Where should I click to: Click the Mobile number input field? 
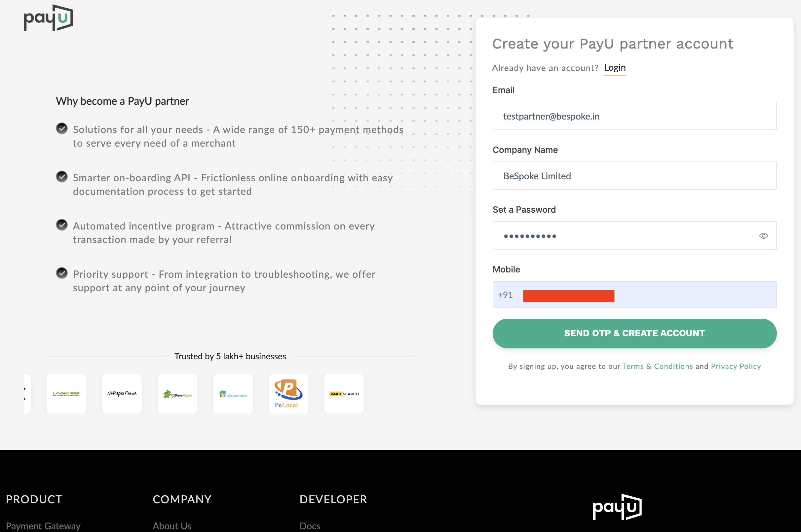[x=647, y=295]
